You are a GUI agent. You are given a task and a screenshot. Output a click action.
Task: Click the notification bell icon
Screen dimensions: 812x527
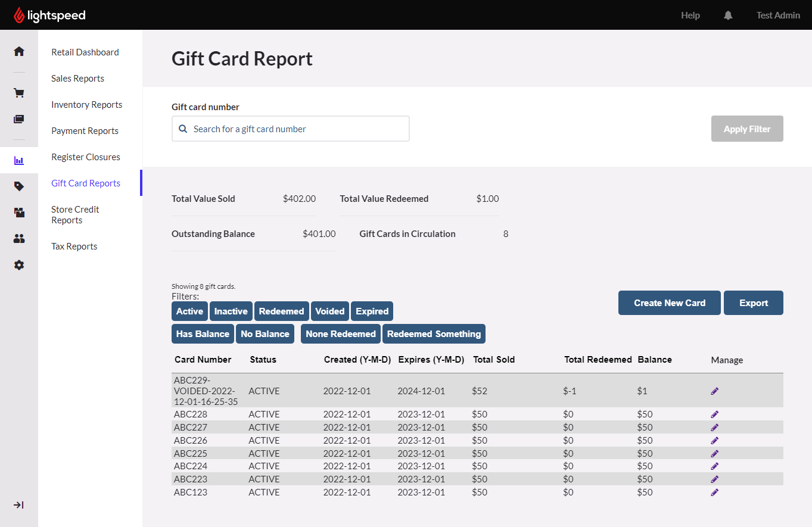(728, 15)
